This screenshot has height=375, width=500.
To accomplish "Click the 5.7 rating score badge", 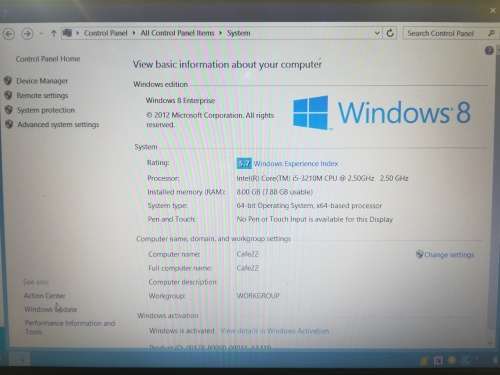I will click(x=244, y=163).
